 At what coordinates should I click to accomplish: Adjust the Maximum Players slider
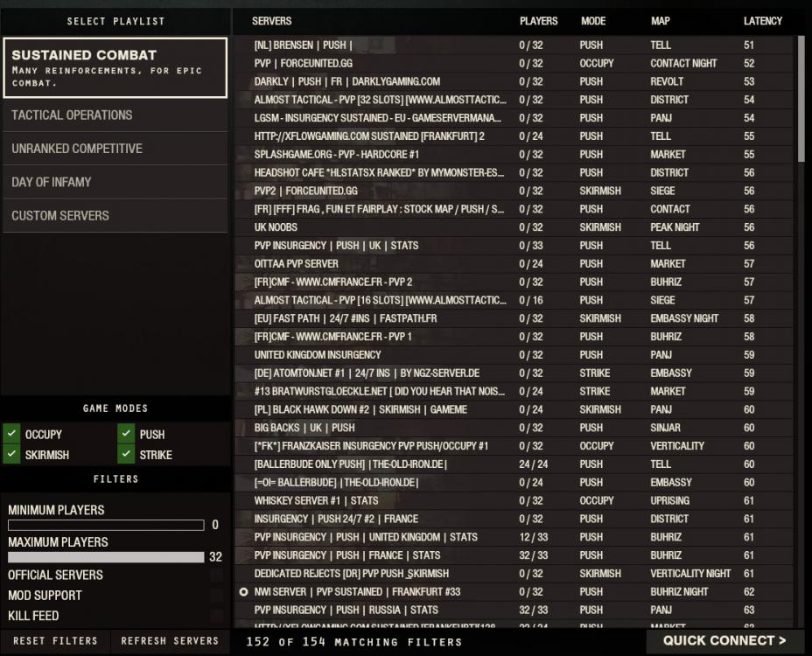click(x=106, y=557)
